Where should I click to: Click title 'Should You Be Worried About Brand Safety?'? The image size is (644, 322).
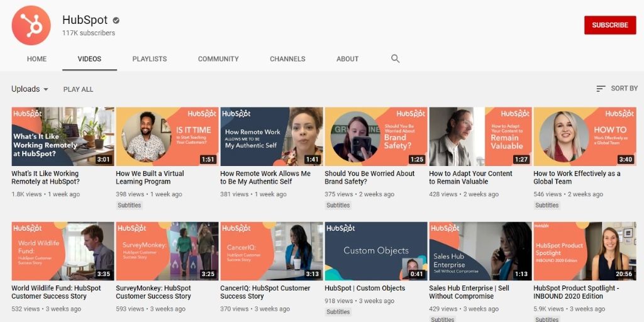click(370, 177)
